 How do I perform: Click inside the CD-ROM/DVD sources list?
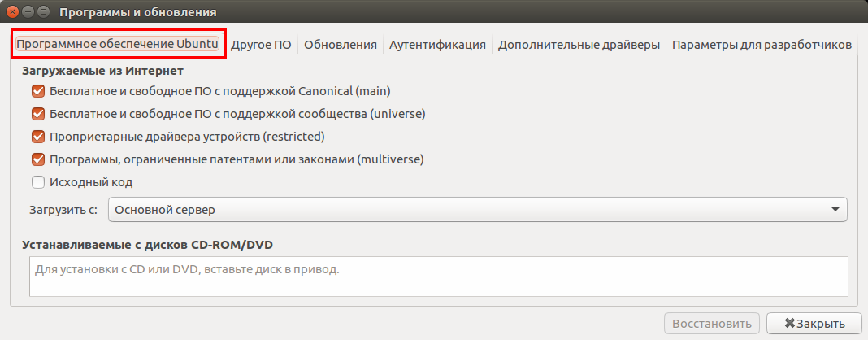point(439,277)
